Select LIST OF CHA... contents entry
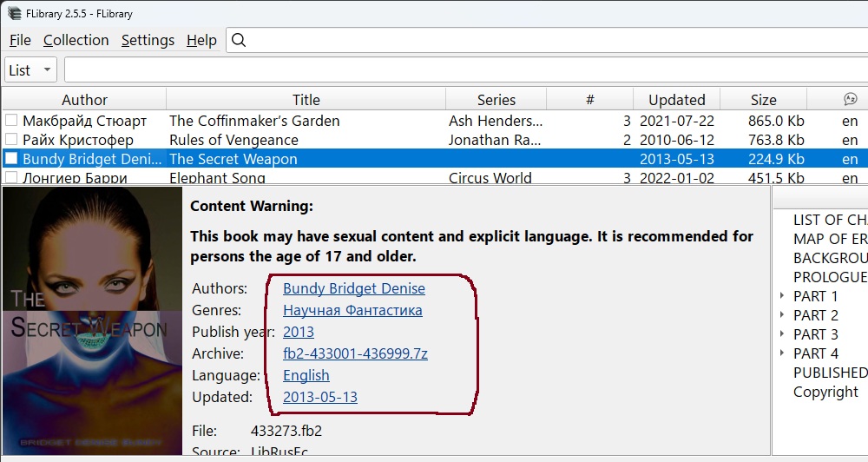This screenshot has height=462, width=868. (830, 220)
